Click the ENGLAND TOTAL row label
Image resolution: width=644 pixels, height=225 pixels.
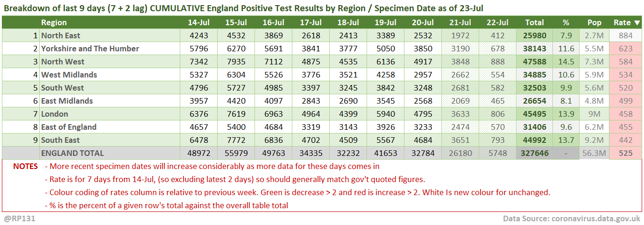[x=72, y=153]
